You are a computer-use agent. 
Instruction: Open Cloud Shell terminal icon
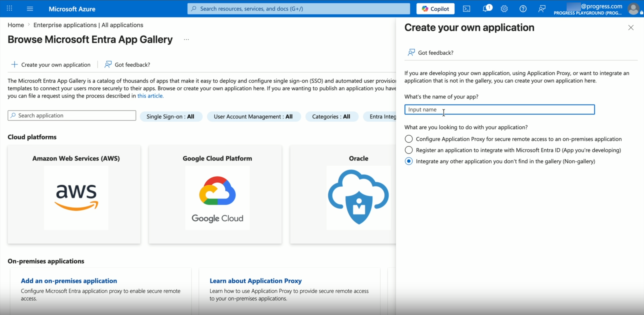[466, 9]
